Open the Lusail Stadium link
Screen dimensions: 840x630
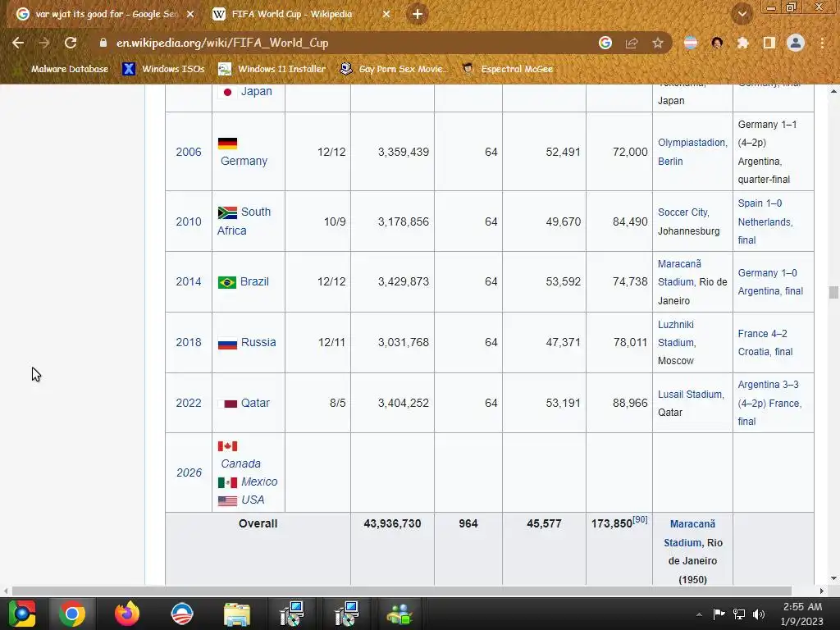[x=690, y=395]
